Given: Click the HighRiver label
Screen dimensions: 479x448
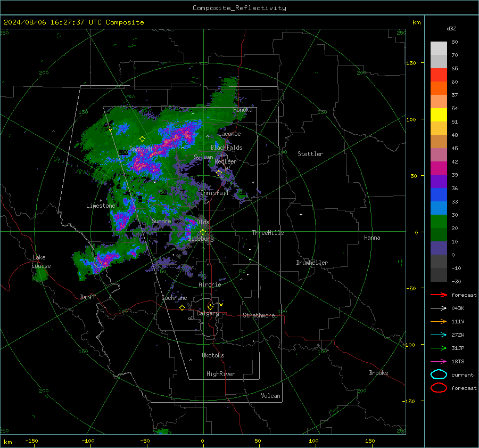Looking at the screenshot, I should click(x=221, y=374).
